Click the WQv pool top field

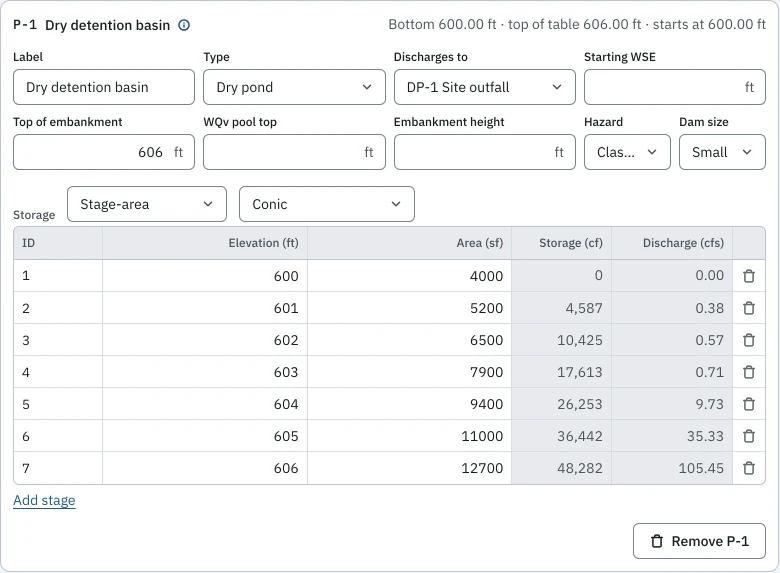294,152
